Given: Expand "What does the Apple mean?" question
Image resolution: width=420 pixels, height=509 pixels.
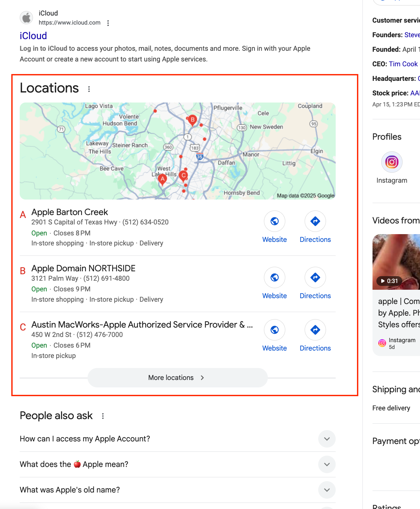Looking at the screenshot, I should pyautogui.click(x=178, y=464).
